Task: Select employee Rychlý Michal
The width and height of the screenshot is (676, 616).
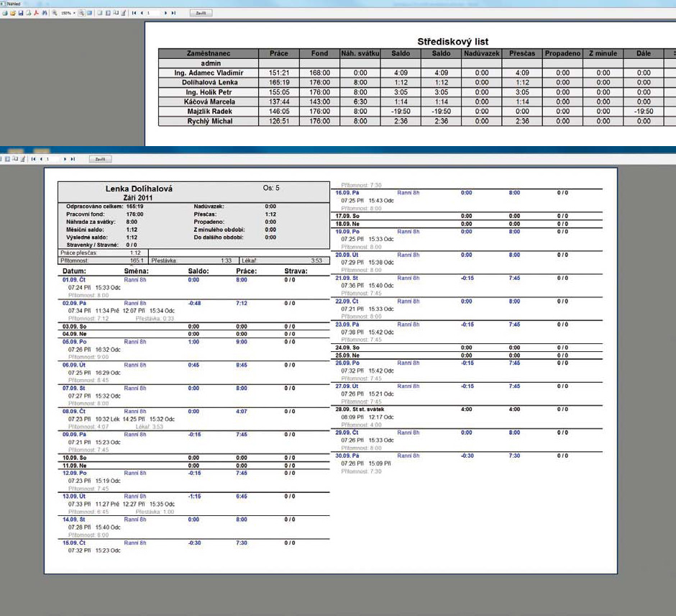Action: (x=209, y=121)
